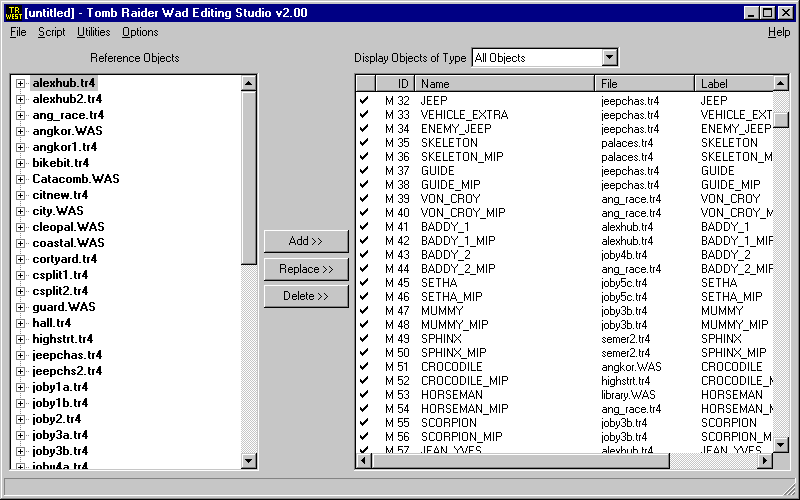Sort by the ID column header
Viewport: 800px width, 500px height.
click(395, 84)
